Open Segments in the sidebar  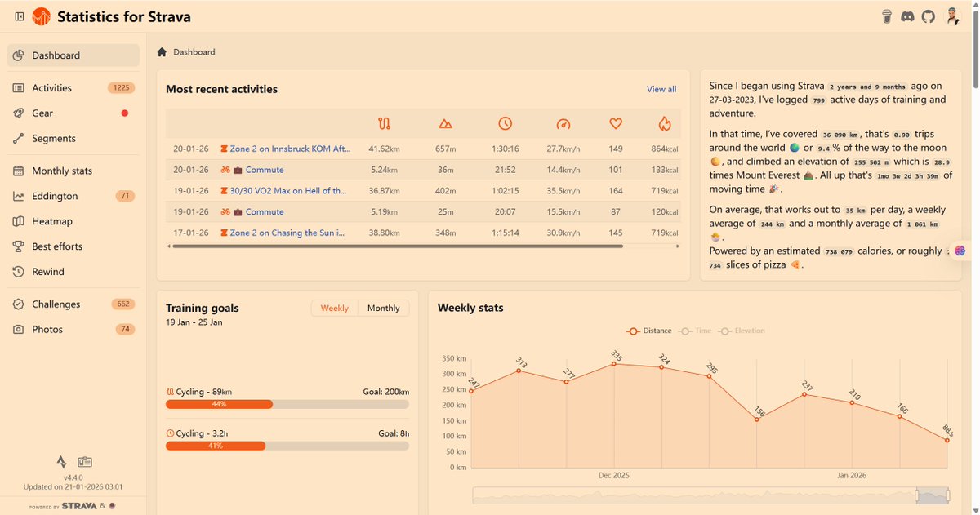pos(73,138)
